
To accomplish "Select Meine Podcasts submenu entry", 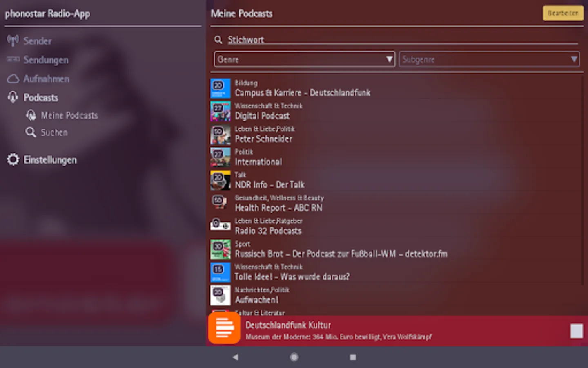I will click(69, 115).
